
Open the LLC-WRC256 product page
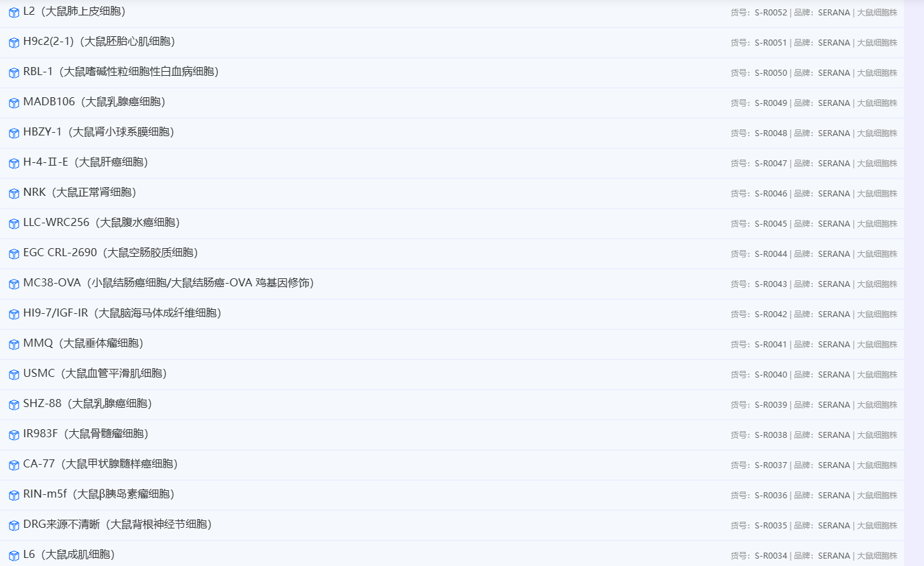point(101,223)
